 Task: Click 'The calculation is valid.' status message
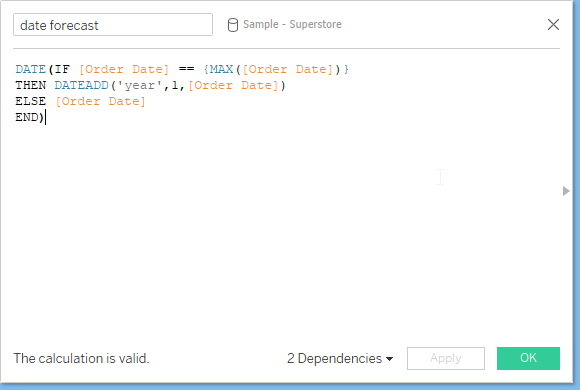coord(81,358)
